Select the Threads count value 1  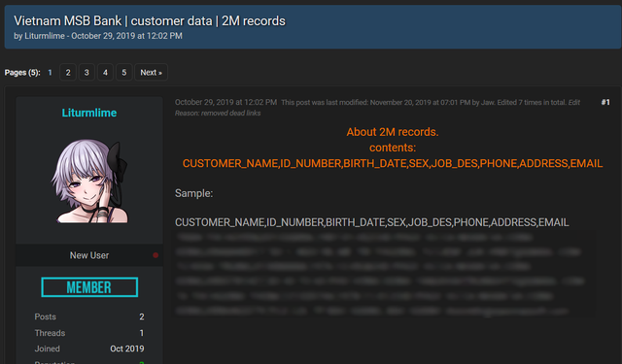coord(142,333)
